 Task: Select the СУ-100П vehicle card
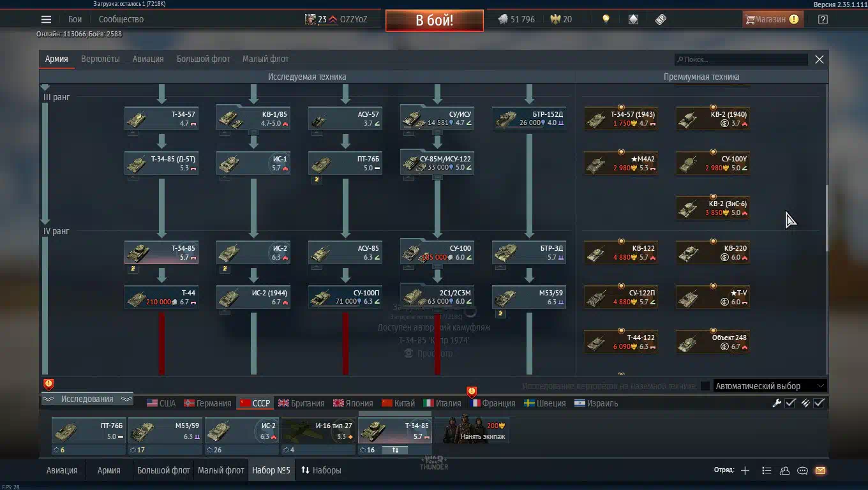point(345,297)
